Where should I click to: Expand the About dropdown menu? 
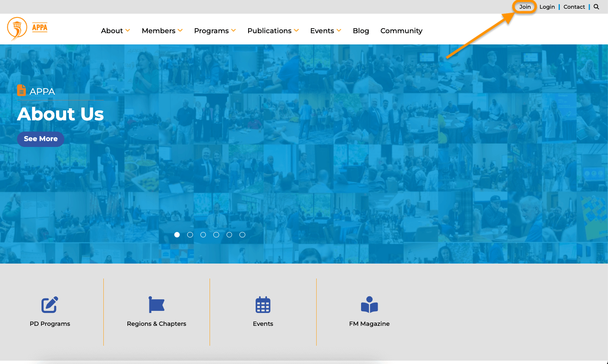click(115, 31)
